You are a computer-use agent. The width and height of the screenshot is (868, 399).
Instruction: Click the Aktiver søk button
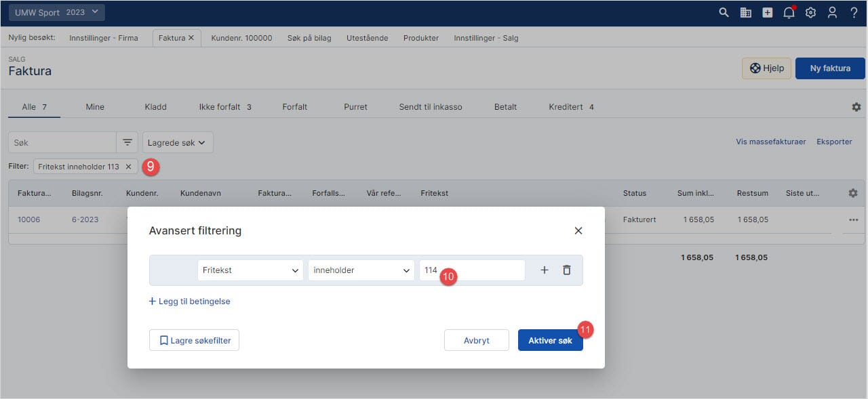pos(550,340)
